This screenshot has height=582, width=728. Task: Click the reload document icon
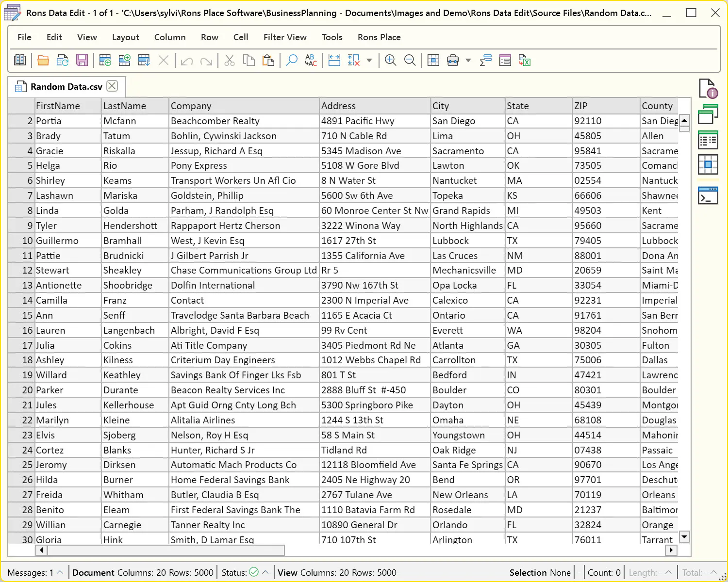[x=63, y=60]
